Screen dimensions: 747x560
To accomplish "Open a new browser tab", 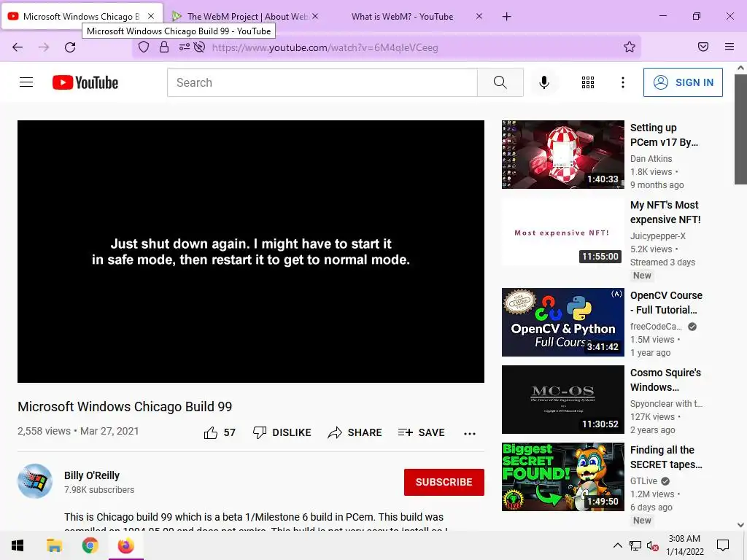I will pos(507,17).
